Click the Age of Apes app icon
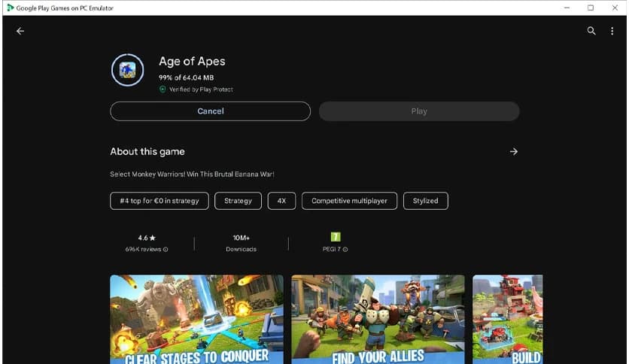This screenshot has width=629, height=364. 128,70
